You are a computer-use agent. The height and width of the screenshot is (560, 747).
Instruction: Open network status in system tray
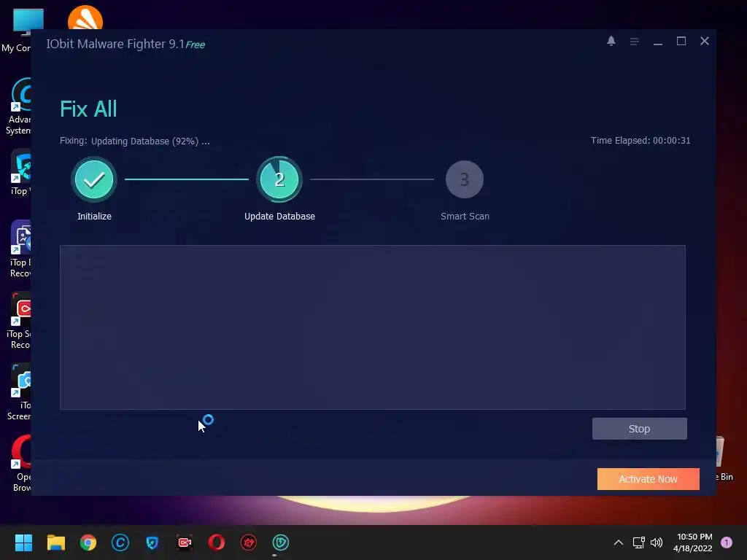[x=638, y=542]
